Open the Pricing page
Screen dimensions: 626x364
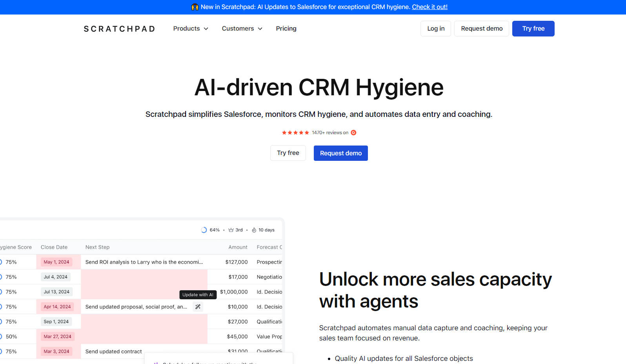(286, 29)
